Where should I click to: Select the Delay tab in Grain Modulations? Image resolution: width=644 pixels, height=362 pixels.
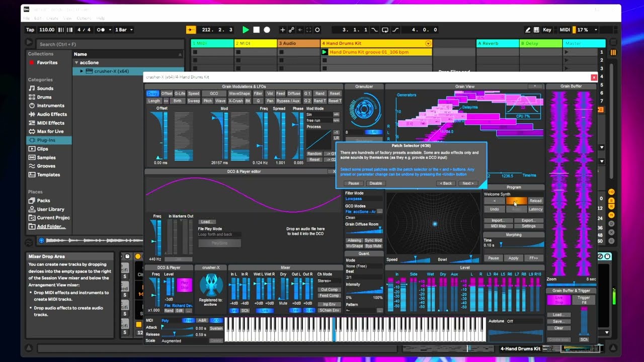coord(152,94)
